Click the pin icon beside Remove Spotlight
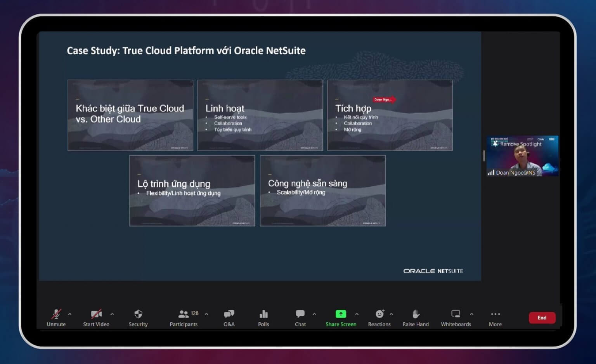This screenshot has height=364, width=596. click(x=495, y=144)
